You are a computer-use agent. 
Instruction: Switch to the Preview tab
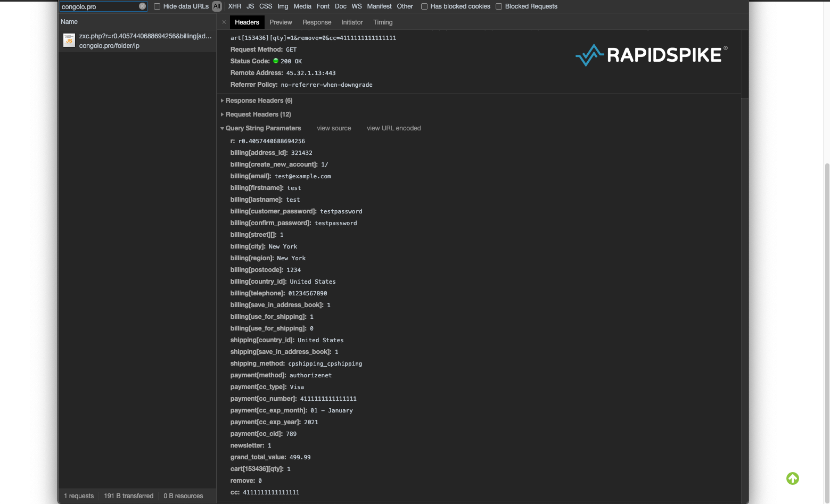coord(281,22)
